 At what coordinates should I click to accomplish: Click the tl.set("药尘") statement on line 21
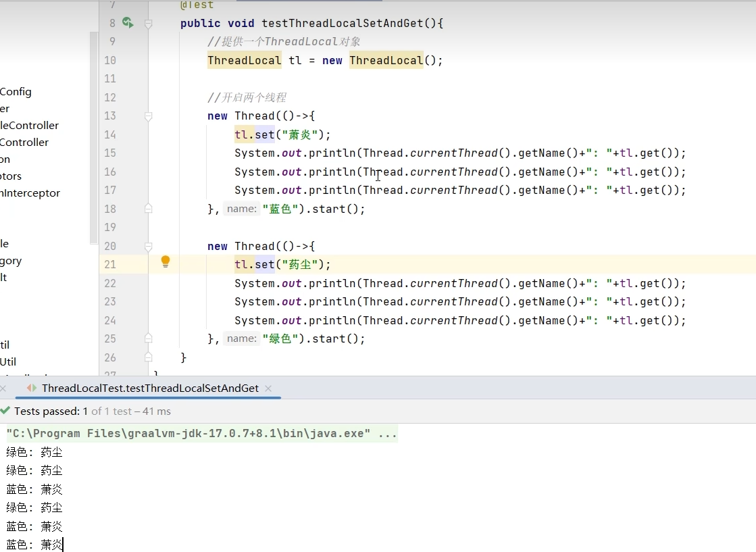[x=282, y=264]
